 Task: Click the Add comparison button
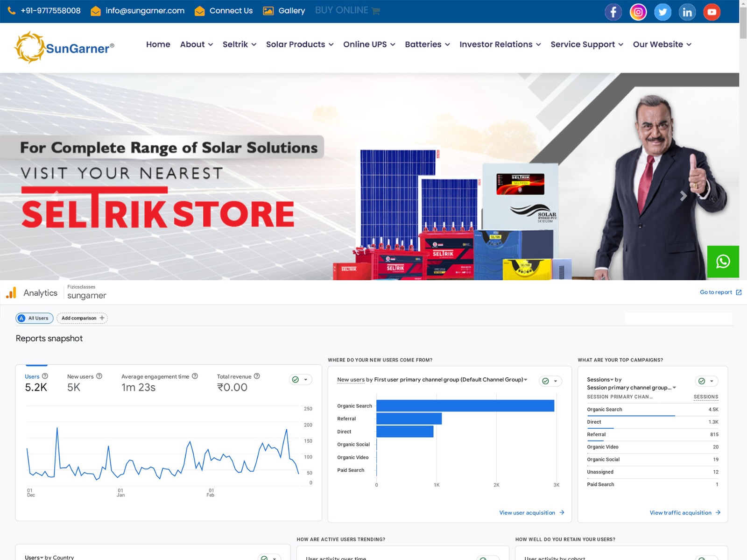pyautogui.click(x=82, y=318)
